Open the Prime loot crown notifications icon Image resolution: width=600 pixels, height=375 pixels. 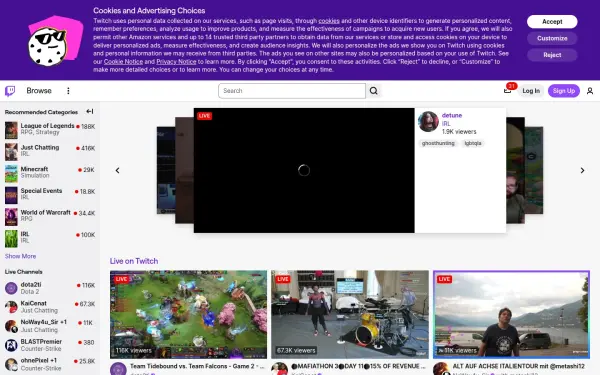[507, 91]
